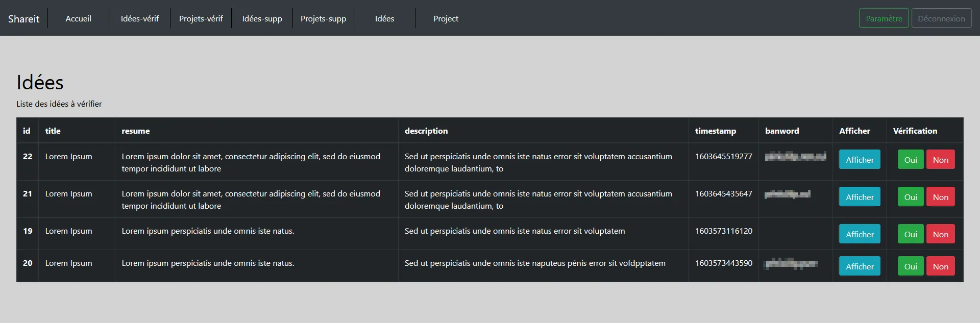Click the Shareit brand logo link
Viewport: 980px width, 323px height.
tap(23, 19)
